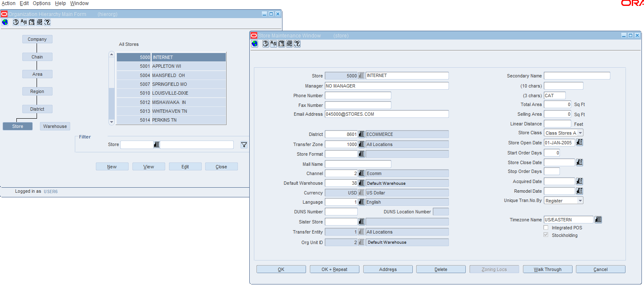Select the translation icon on Store Maintenance toolbar
This screenshot has height=287, width=644.
(x=273, y=44)
